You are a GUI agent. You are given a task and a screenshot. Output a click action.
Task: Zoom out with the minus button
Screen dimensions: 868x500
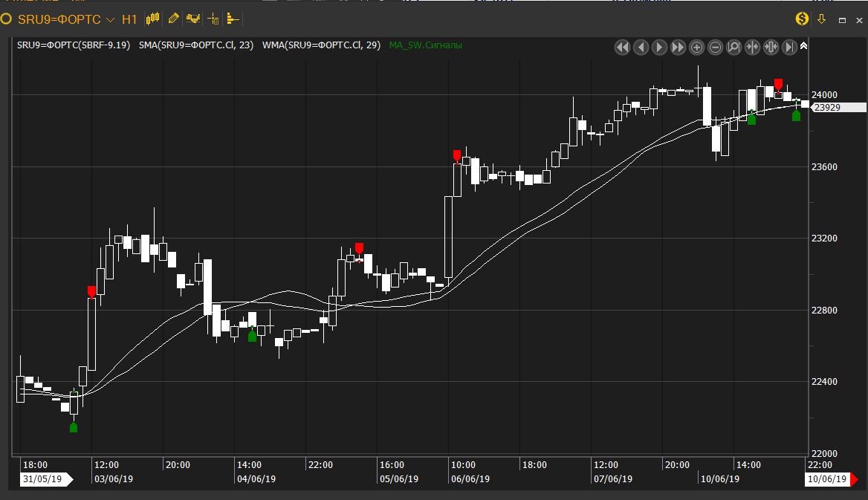[715, 48]
